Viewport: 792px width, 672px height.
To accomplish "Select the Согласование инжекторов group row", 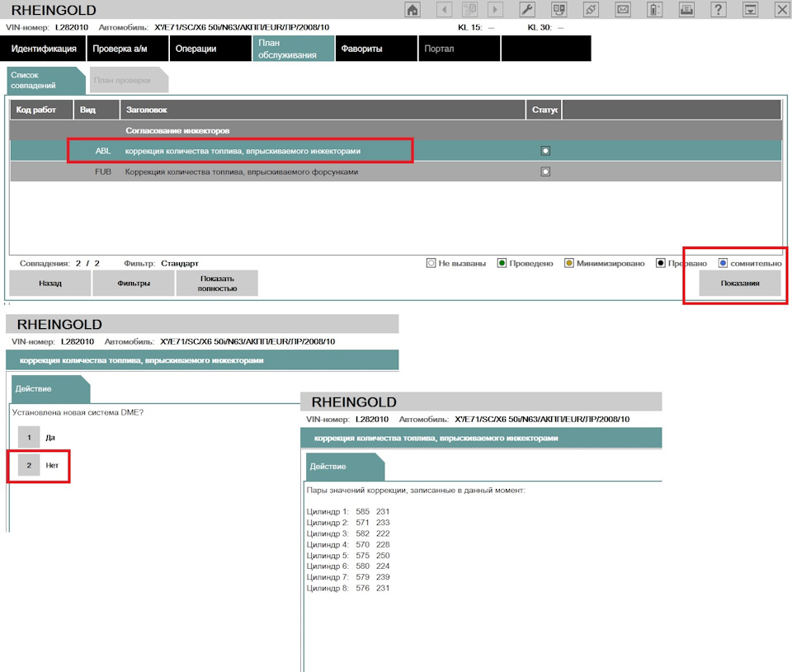I will pos(395,130).
